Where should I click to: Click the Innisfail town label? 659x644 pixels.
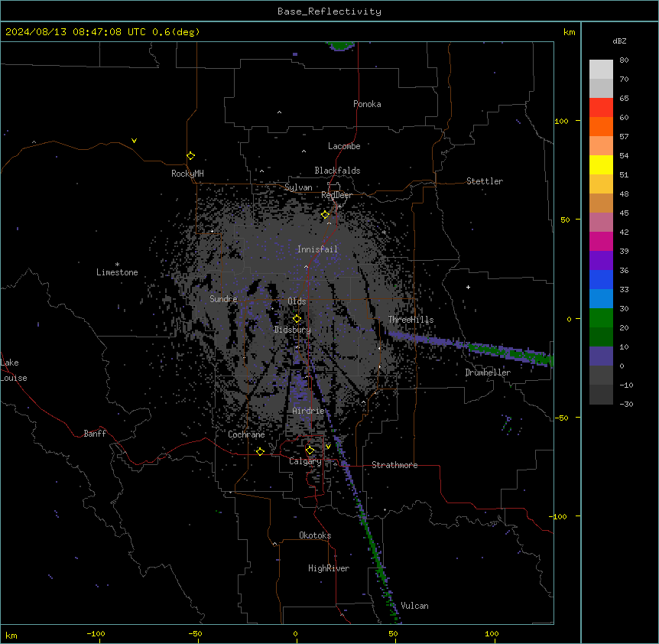[x=317, y=249]
